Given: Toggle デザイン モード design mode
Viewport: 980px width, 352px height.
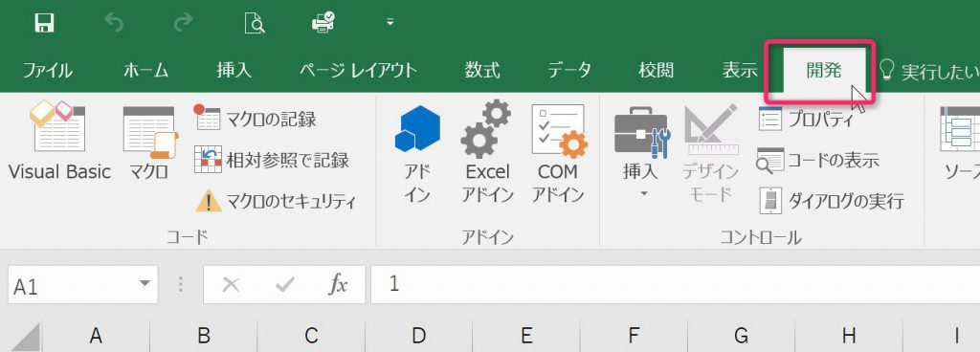Looking at the screenshot, I should [x=711, y=154].
